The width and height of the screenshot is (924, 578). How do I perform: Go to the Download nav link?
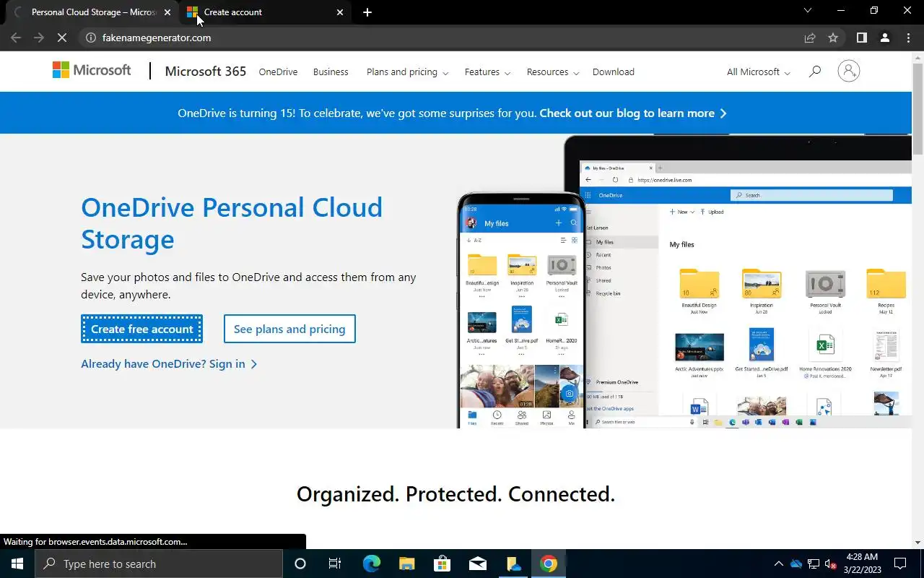614,72
